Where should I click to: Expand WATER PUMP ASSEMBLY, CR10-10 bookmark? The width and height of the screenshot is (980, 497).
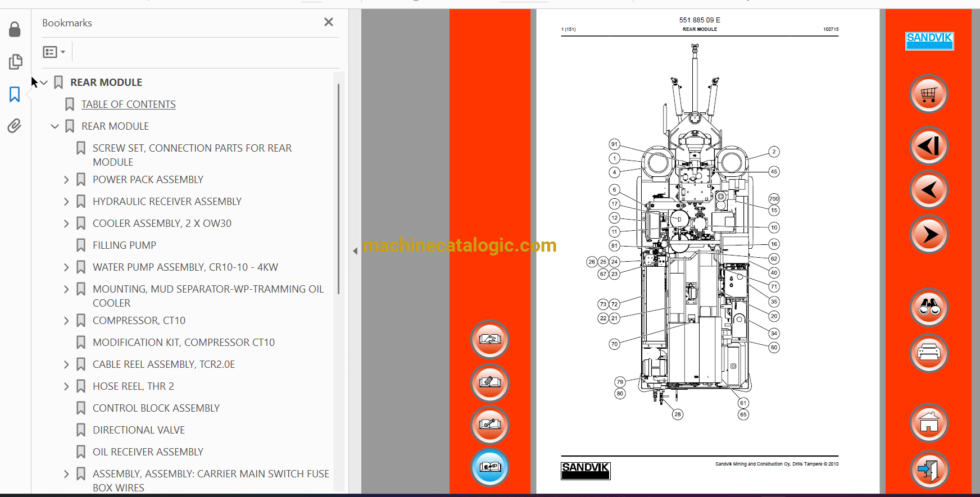coord(66,267)
